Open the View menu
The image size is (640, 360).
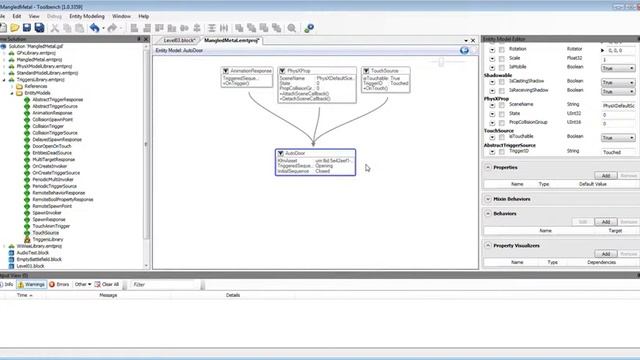tap(34, 16)
